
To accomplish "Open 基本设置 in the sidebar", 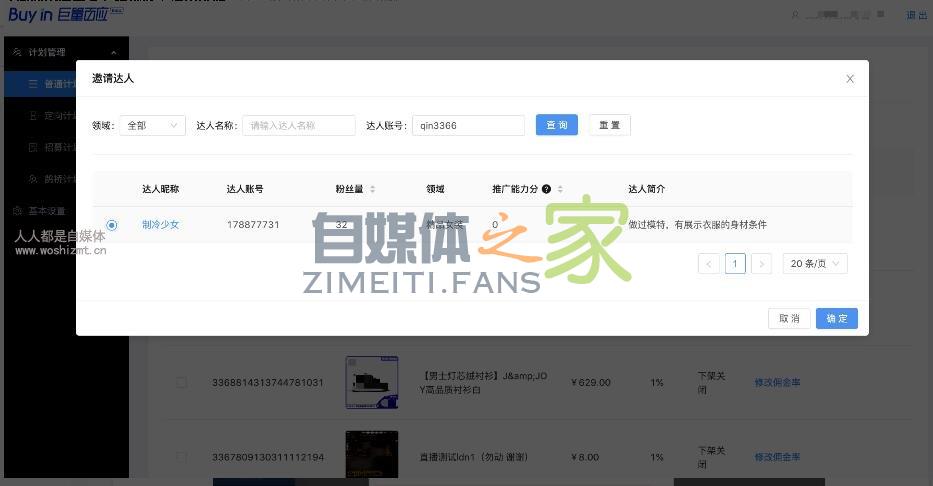I will coord(46,211).
